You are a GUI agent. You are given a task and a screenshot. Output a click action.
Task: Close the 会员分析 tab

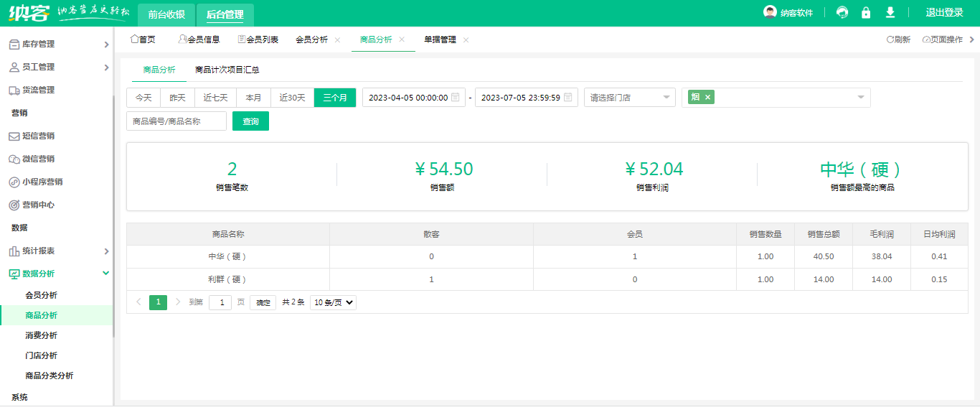[x=337, y=40]
